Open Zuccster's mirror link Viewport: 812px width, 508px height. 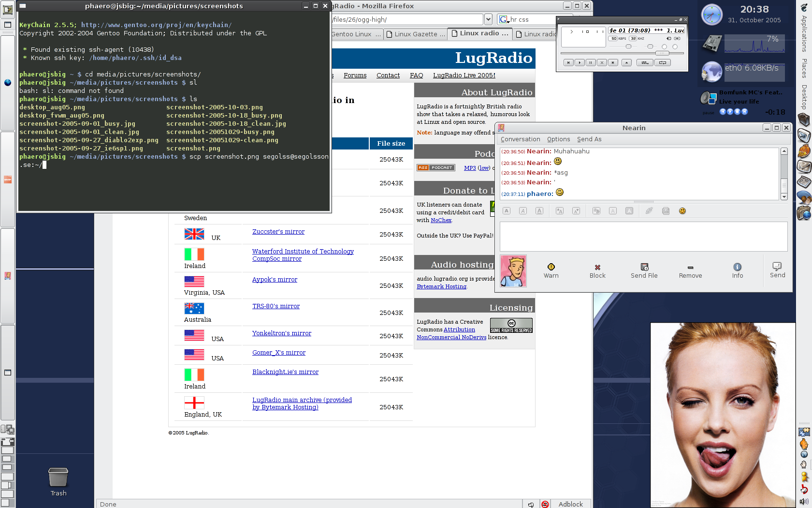(278, 232)
